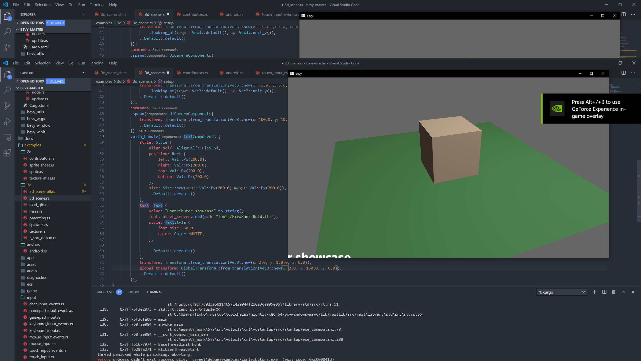Viewport: 644px width, 361px height.
Task: Open the Run and Debug view
Action: point(7,121)
